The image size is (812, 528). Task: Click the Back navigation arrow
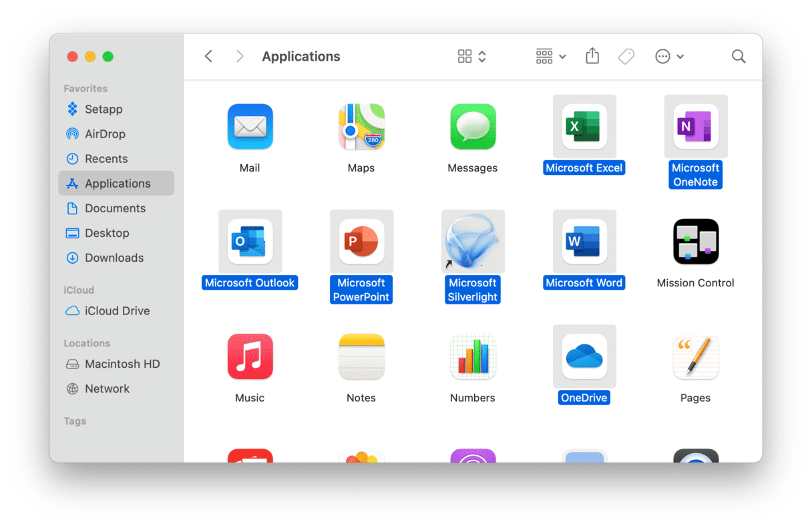(x=208, y=57)
